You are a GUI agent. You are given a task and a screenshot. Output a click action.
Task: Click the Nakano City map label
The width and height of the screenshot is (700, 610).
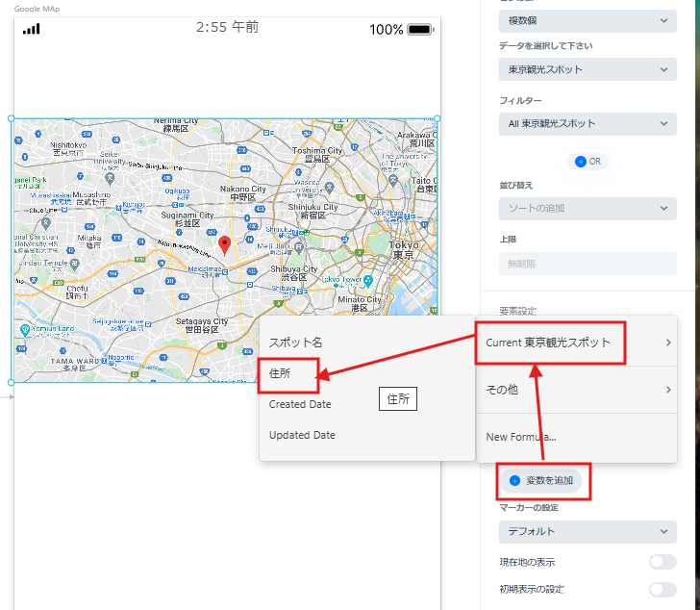[x=243, y=193]
